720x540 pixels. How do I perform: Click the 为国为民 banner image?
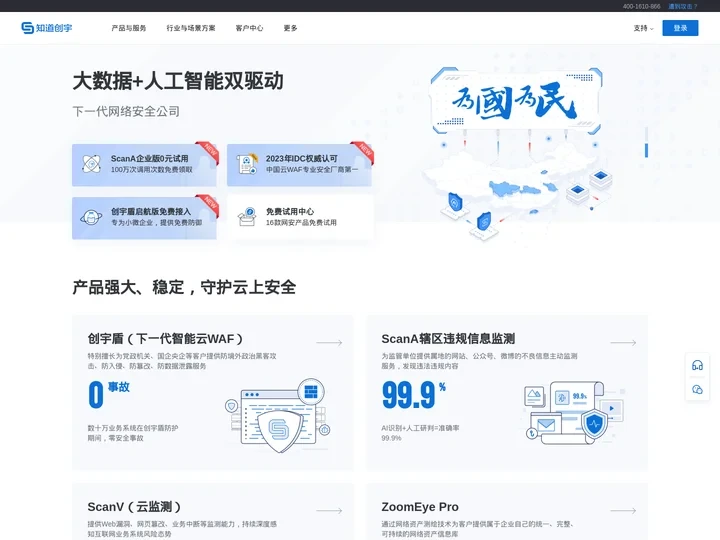(x=515, y=101)
